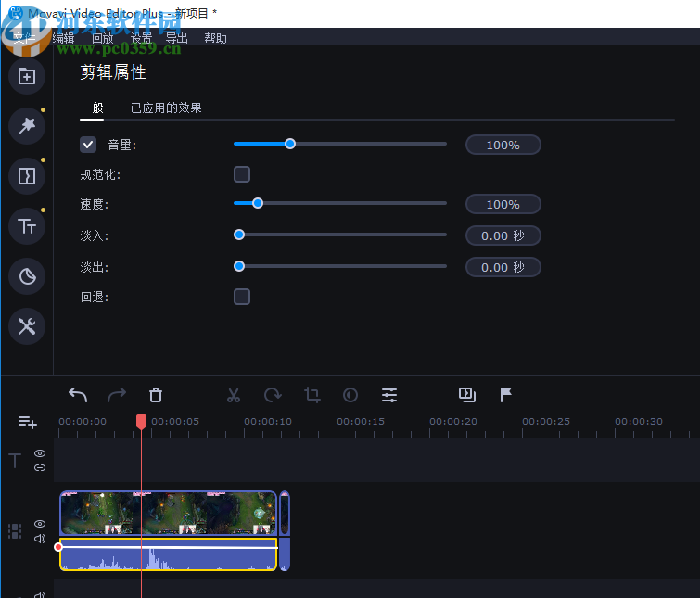The height and width of the screenshot is (598, 700).
Task: Edit the 淡出 0.00 秒 field
Action: [x=503, y=267]
